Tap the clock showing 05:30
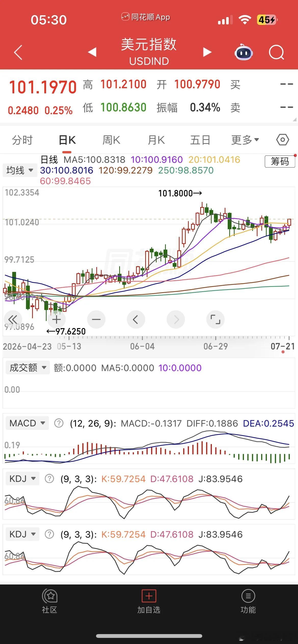 (49, 20)
